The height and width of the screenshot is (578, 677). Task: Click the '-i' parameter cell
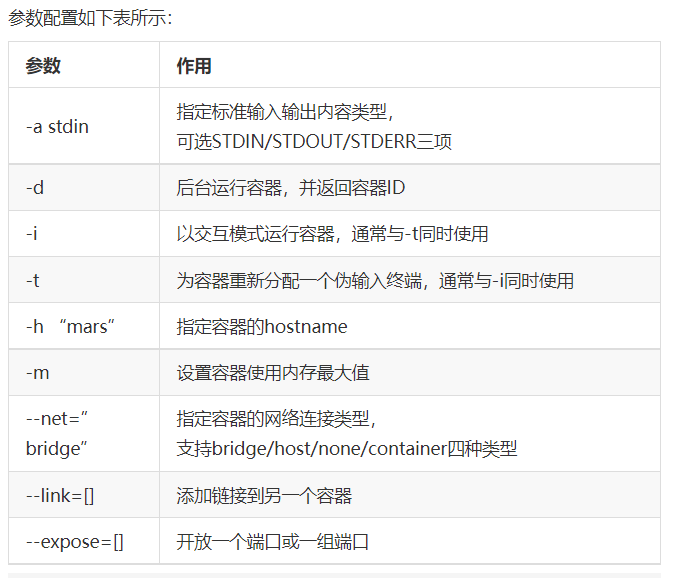(x=33, y=234)
